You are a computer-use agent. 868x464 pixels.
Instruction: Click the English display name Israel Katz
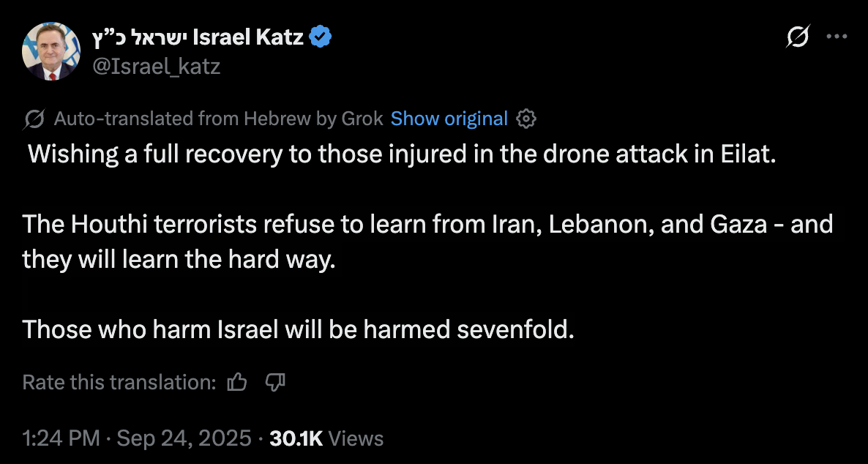pos(247,37)
